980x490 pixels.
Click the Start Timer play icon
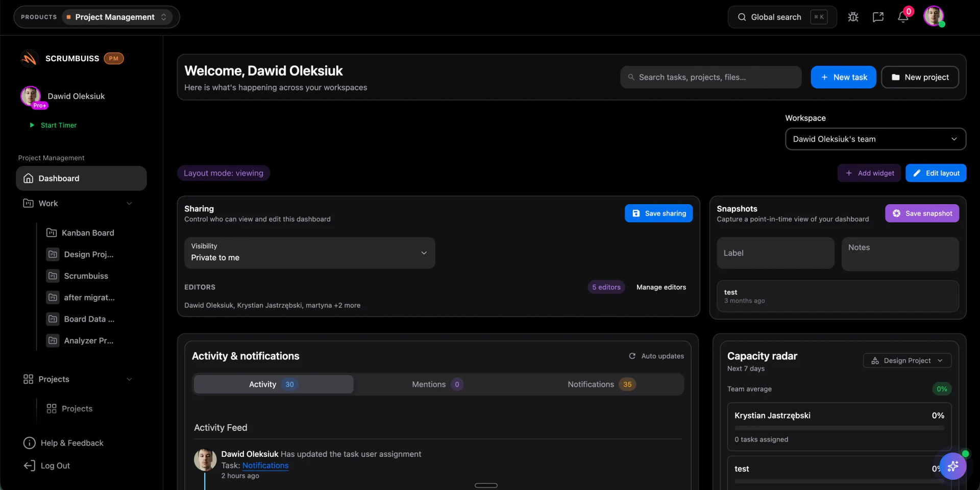click(32, 125)
